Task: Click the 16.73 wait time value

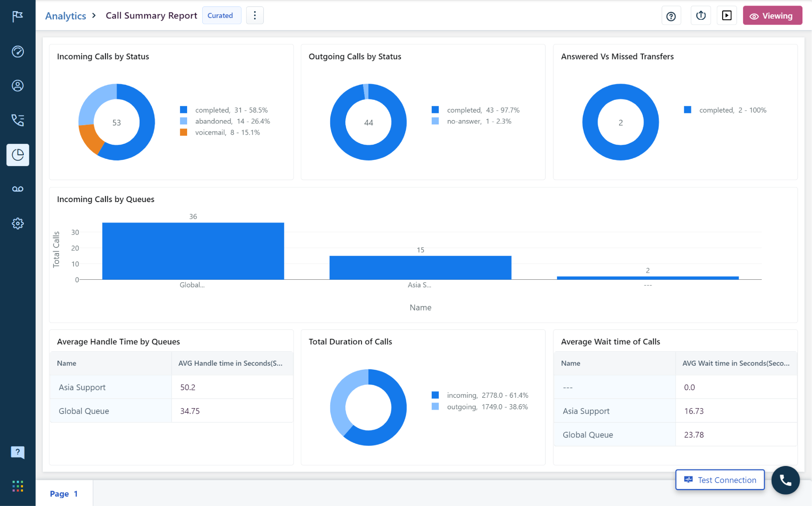Action: (694, 411)
